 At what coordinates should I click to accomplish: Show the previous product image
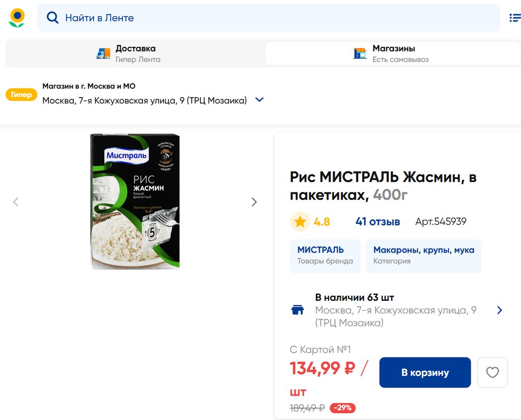[x=16, y=202]
